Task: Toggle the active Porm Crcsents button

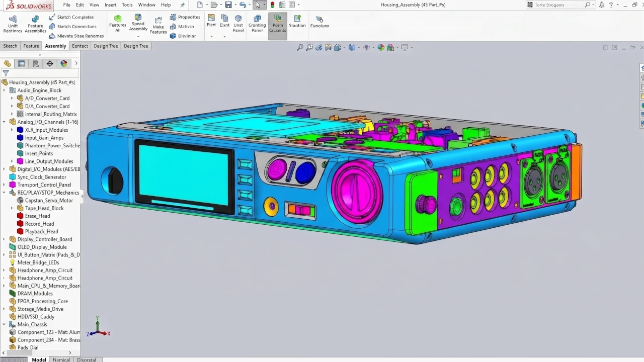Action: tap(278, 24)
